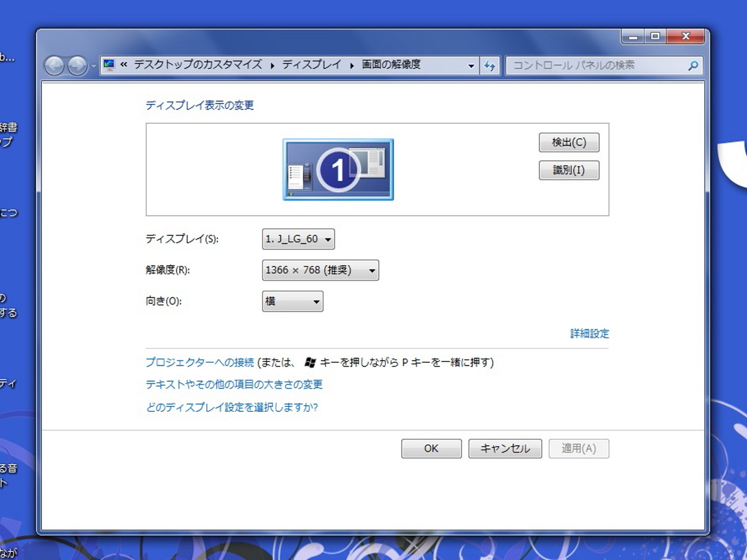The height and width of the screenshot is (560, 747).
Task: Open recent pages dropdown beside navigation arrows
Action: (x=93, y=66)
